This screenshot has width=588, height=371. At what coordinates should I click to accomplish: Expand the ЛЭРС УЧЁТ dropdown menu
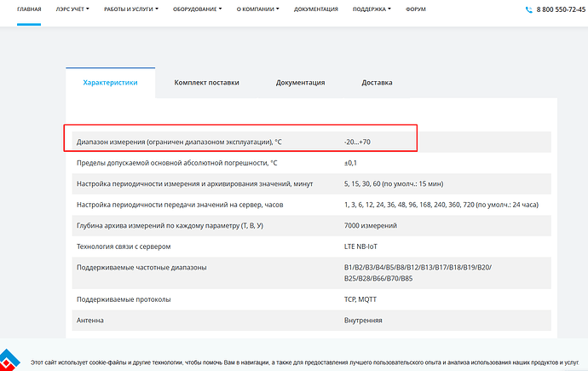(72, 9)
